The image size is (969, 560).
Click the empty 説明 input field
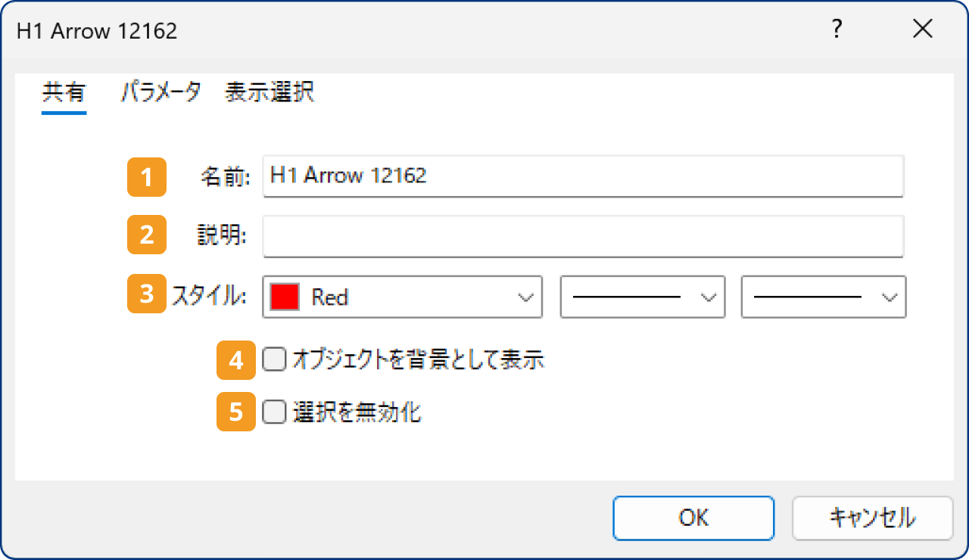(x=530, y=236)
